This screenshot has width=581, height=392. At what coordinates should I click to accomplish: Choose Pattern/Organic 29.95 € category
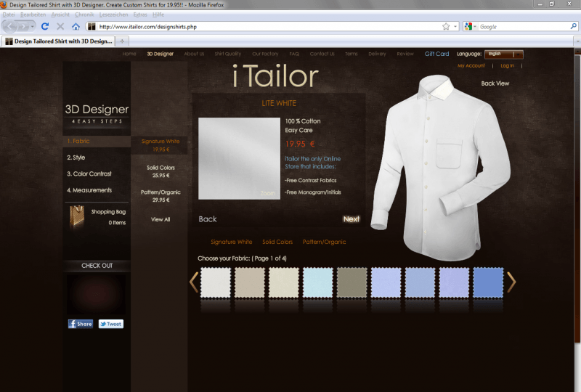click(x=161, y=196)
